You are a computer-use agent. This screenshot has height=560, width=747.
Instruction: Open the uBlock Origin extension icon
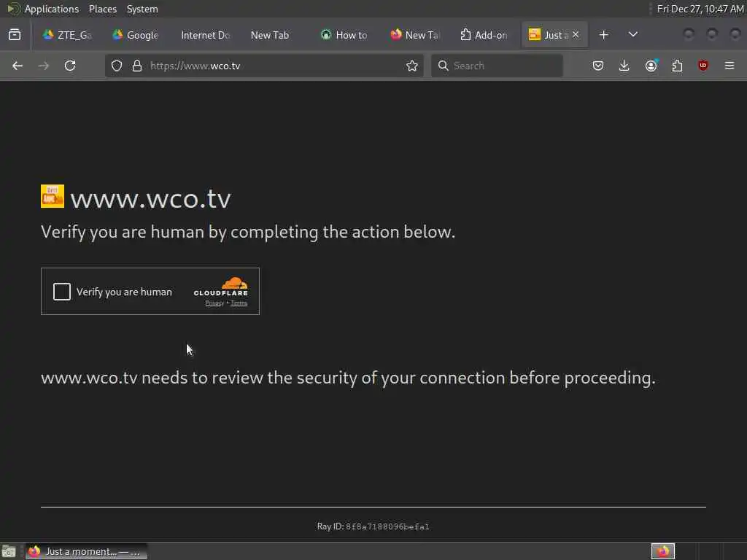(703, 66)
